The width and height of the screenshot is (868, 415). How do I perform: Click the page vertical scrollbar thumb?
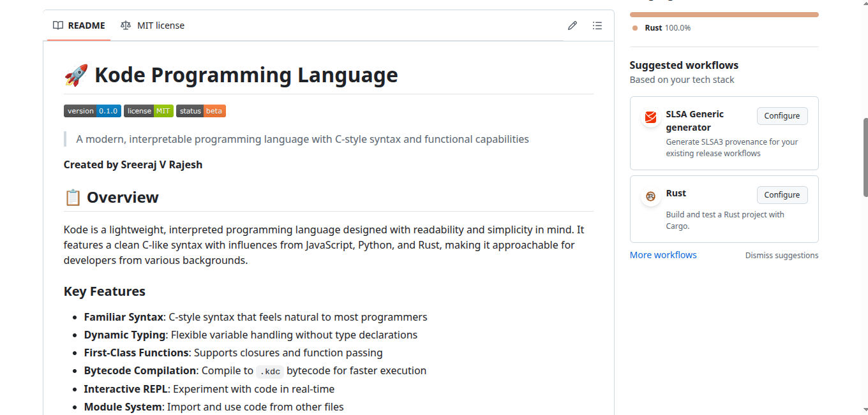pyautogui.click(x=865, y=157)
